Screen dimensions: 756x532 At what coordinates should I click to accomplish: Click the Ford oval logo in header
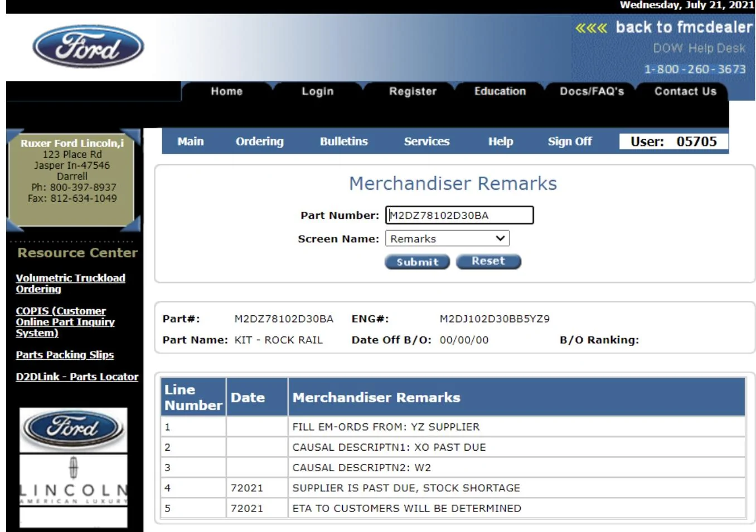point(88,46)
